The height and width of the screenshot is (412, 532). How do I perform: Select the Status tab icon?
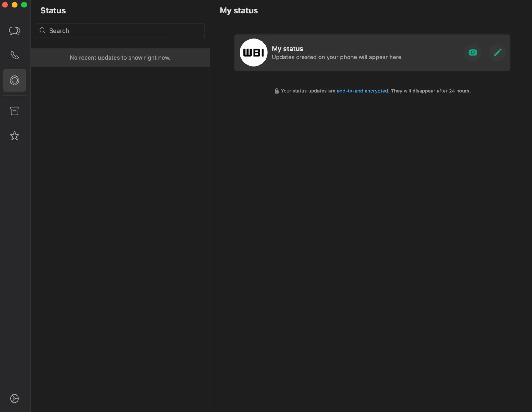14,80
